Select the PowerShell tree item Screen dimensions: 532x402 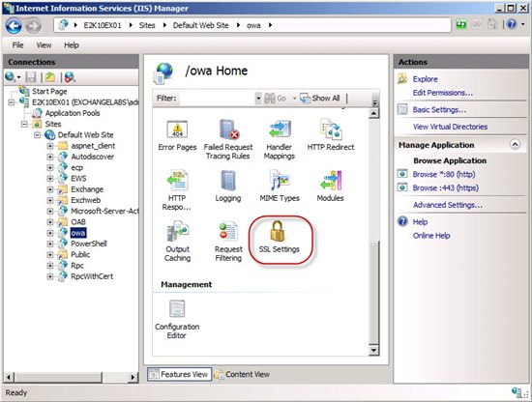click(x=89, y=244)
